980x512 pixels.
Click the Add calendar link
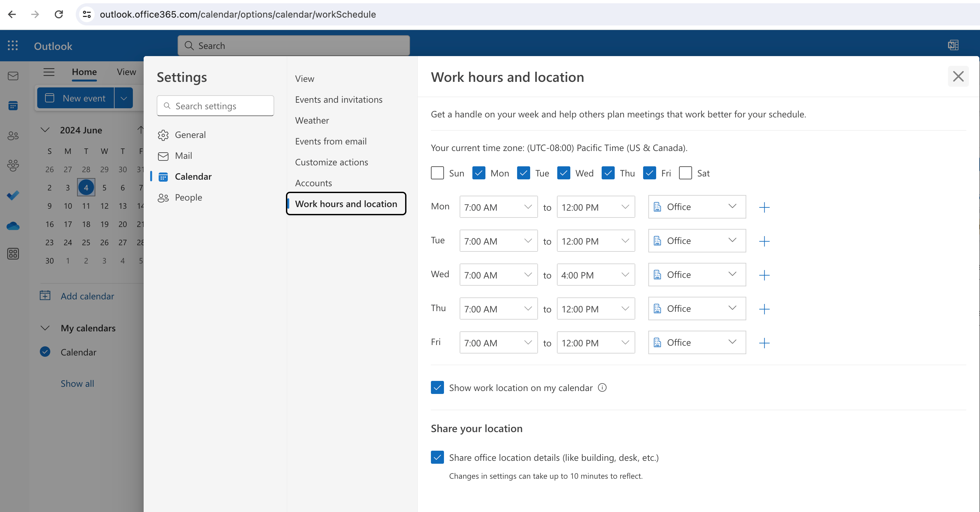pyautogui.click(x=87, y=296)
